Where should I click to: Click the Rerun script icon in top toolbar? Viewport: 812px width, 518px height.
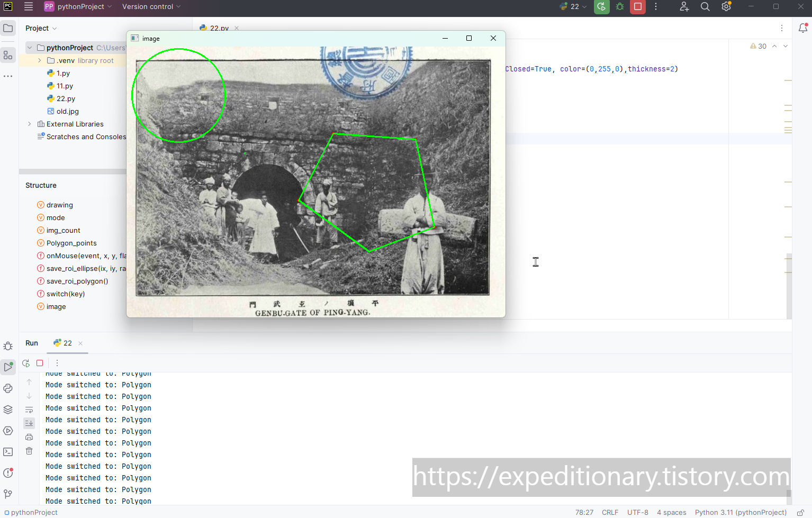point(601,7)
